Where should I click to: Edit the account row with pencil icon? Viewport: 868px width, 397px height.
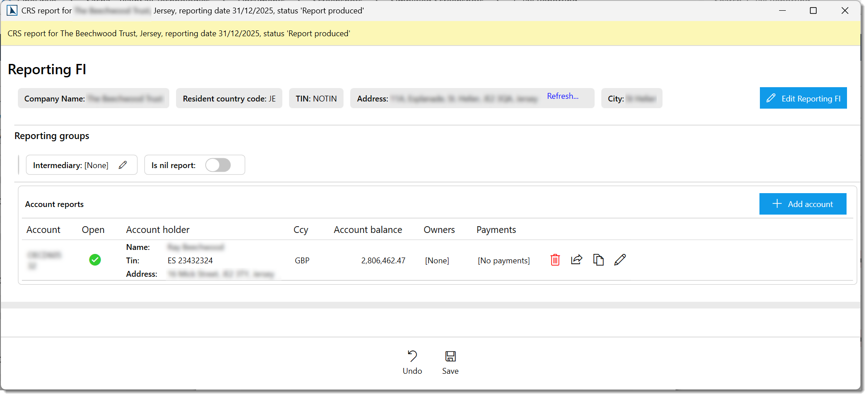pyautogui.click(x=620, y=260)
